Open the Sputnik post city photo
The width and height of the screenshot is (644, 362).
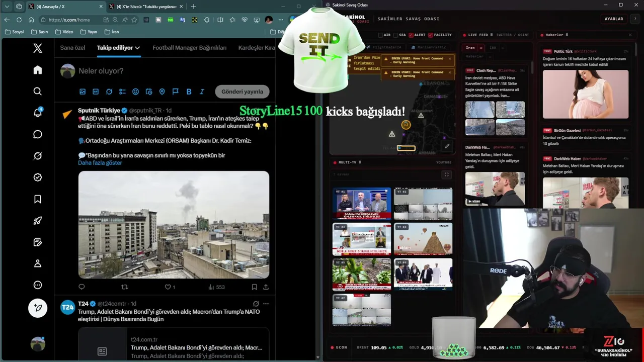[x=174, y=225]
